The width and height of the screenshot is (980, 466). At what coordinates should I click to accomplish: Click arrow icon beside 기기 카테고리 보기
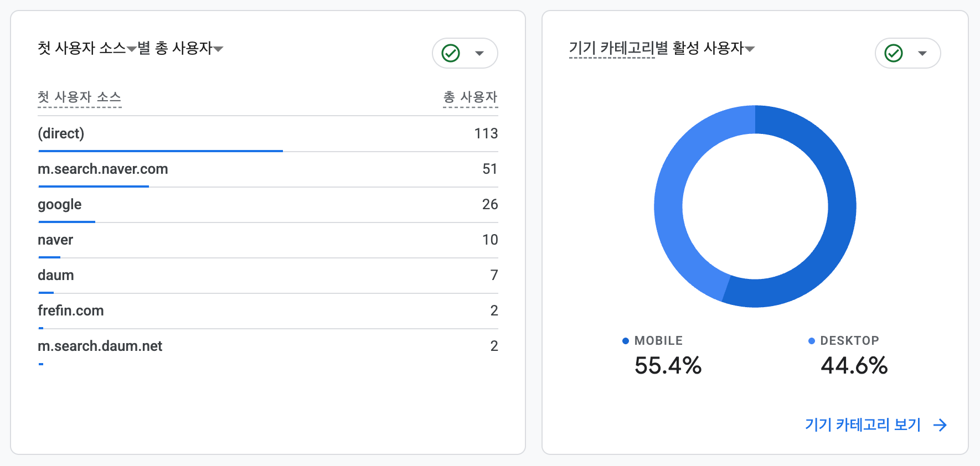point(940,425)
